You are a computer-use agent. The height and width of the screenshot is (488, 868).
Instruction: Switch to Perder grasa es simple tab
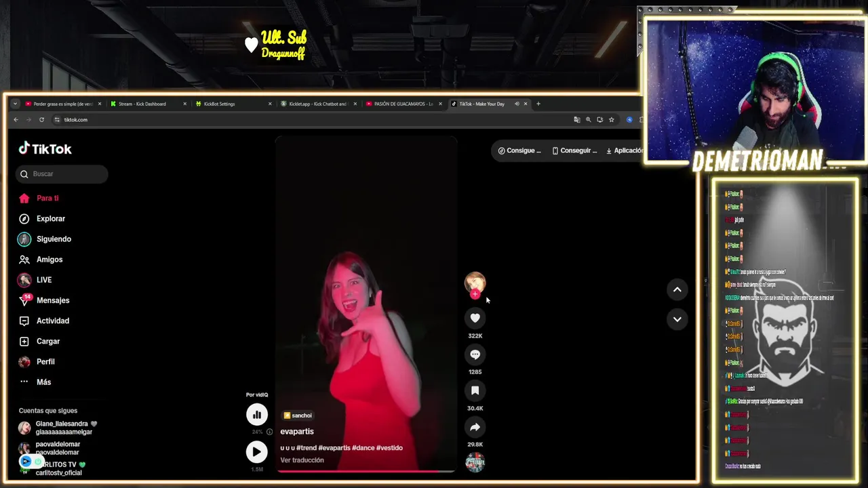tap(62, 104)
